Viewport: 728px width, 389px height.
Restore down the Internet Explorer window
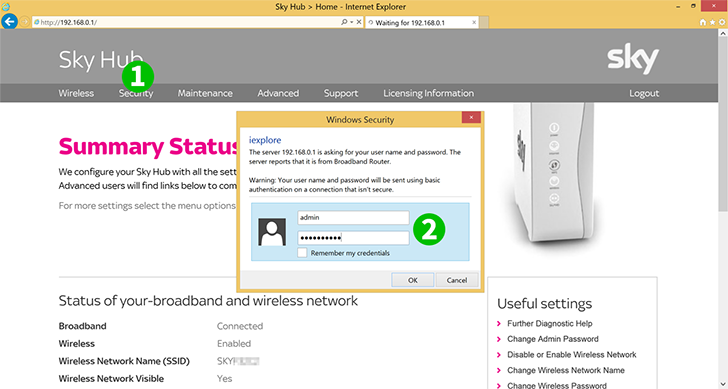(693, 6)
